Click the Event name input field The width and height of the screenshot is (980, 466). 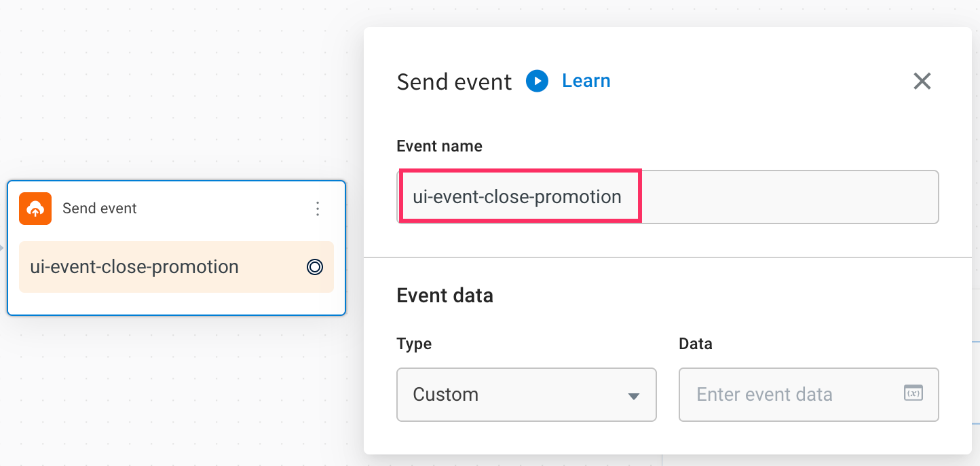[x=668, y=197]
